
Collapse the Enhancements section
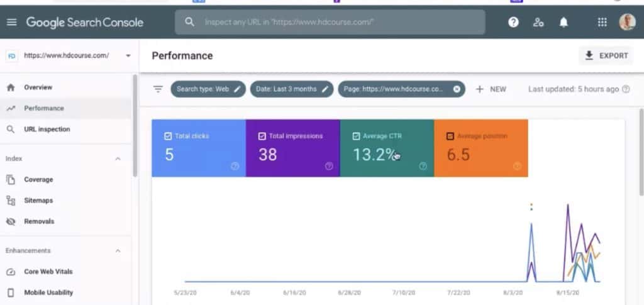pos(118,251)
